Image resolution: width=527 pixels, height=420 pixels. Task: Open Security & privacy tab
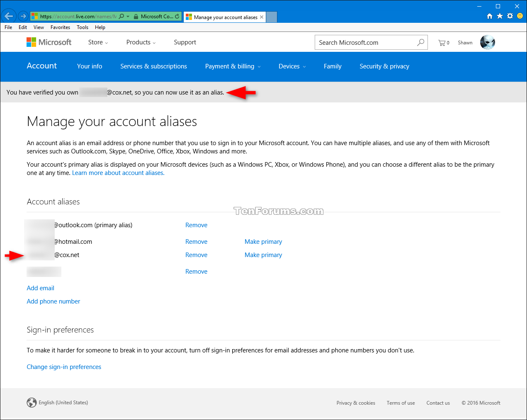tap(384, 66)
